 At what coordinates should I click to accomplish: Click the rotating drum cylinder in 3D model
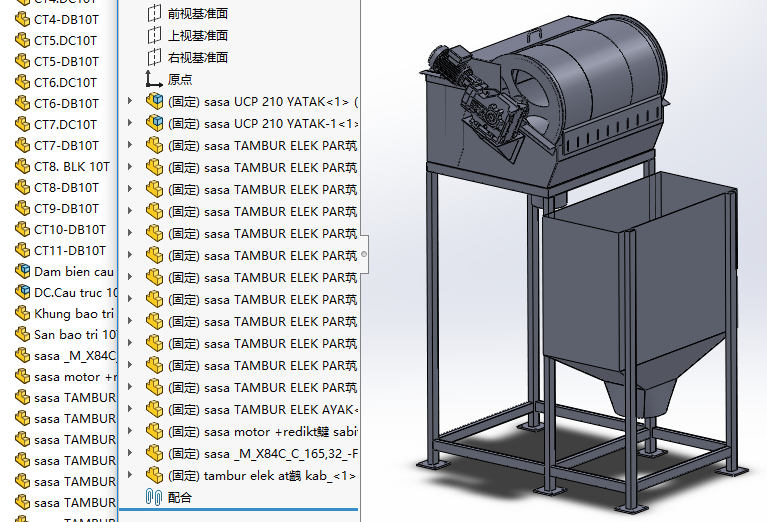(587, 73)
